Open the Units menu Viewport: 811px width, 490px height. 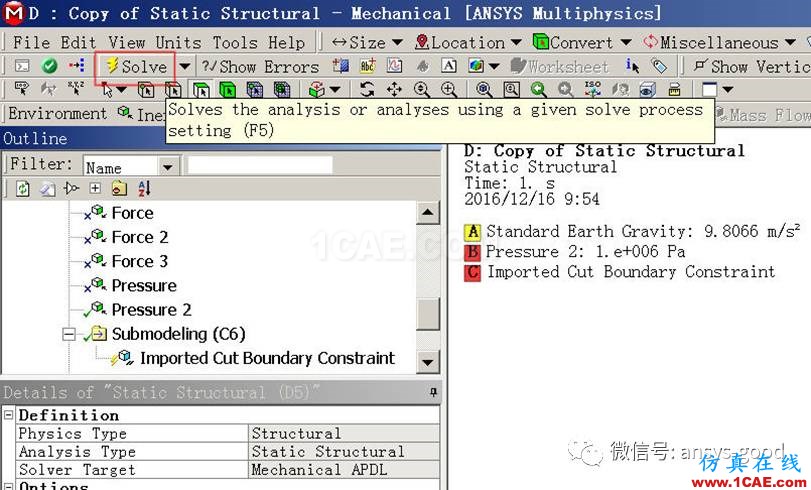(177, 42)
